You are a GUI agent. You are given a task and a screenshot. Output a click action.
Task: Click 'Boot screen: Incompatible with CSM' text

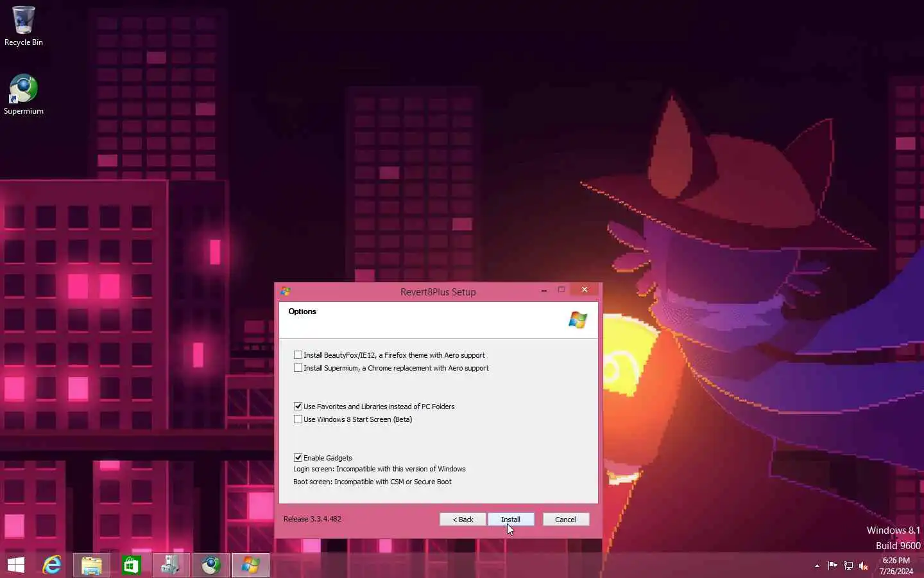372,482
